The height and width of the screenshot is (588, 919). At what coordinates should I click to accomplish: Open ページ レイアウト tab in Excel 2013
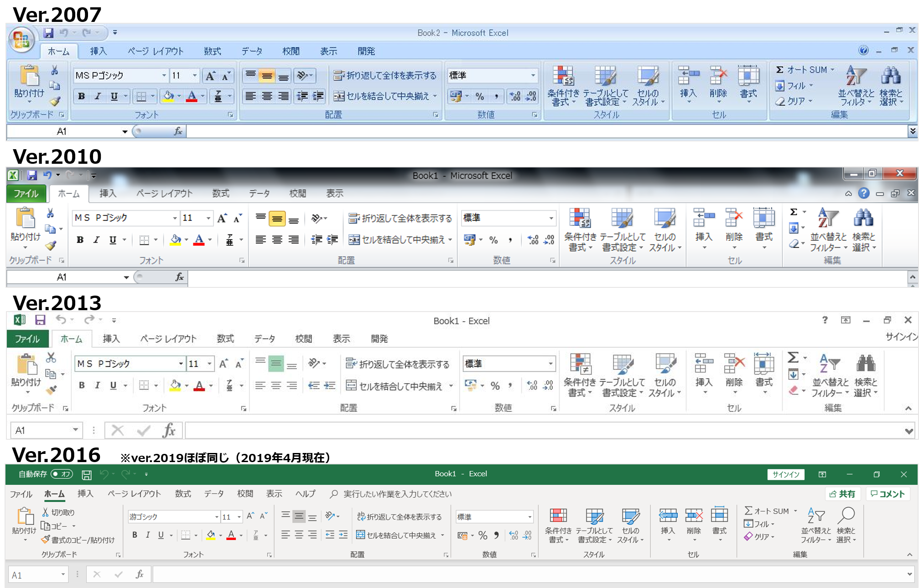(x=168, y=338)
